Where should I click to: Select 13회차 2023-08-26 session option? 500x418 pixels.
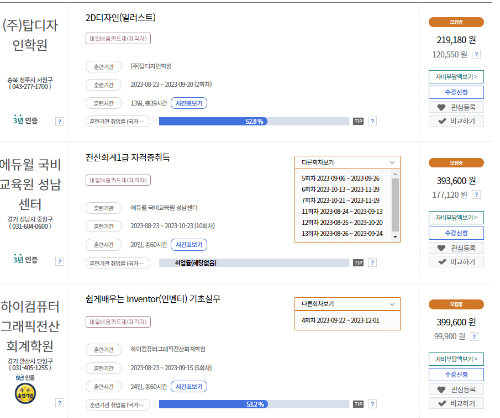coord(342,234)
